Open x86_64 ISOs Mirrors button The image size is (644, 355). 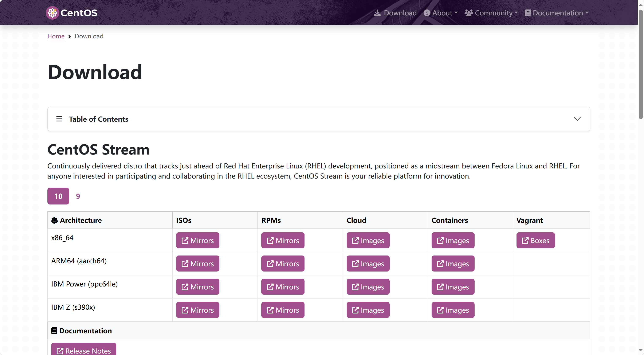coord(197,241)
